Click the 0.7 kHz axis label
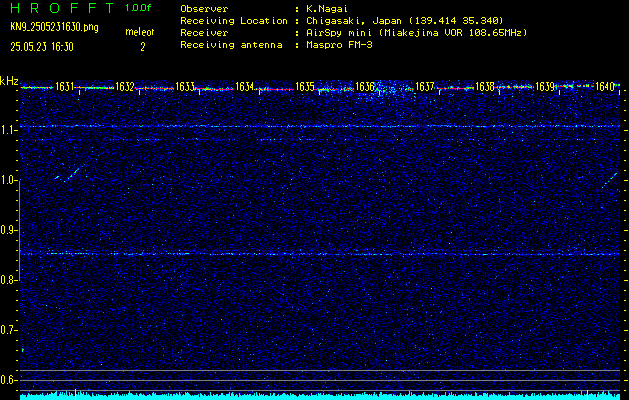 point(9,330)
